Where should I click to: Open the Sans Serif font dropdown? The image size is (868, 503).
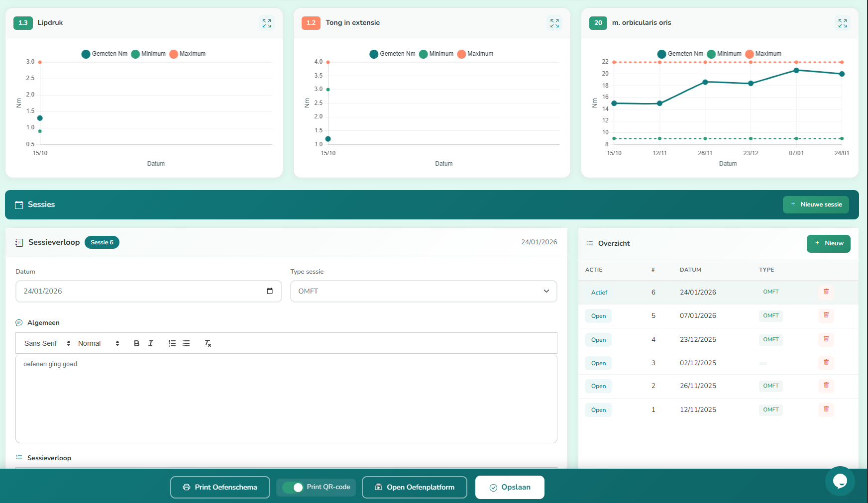tap(47, 343)
